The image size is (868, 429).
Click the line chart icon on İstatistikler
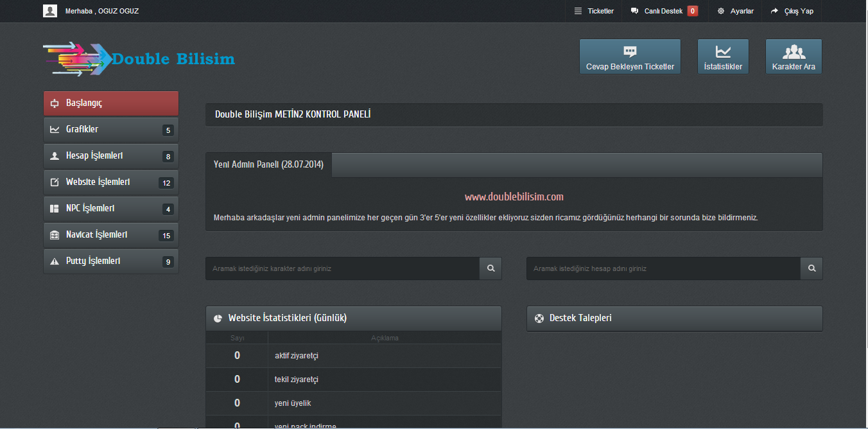coord(723,52)
